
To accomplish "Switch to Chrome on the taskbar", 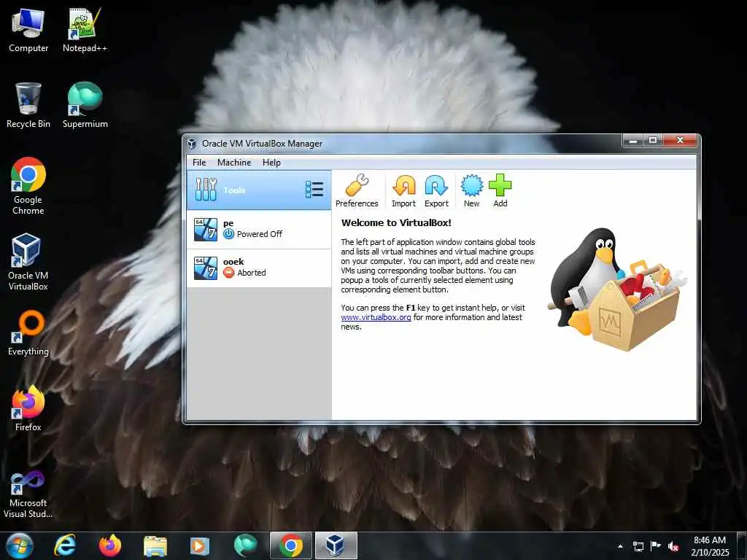I will [291, 545].
